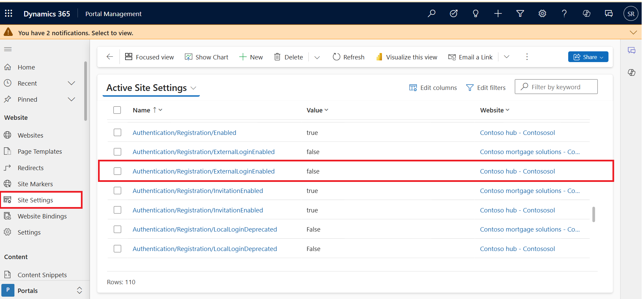Click the grid vertical scrollbar thumb
644x299 pixels.
[x=593, y=214]
